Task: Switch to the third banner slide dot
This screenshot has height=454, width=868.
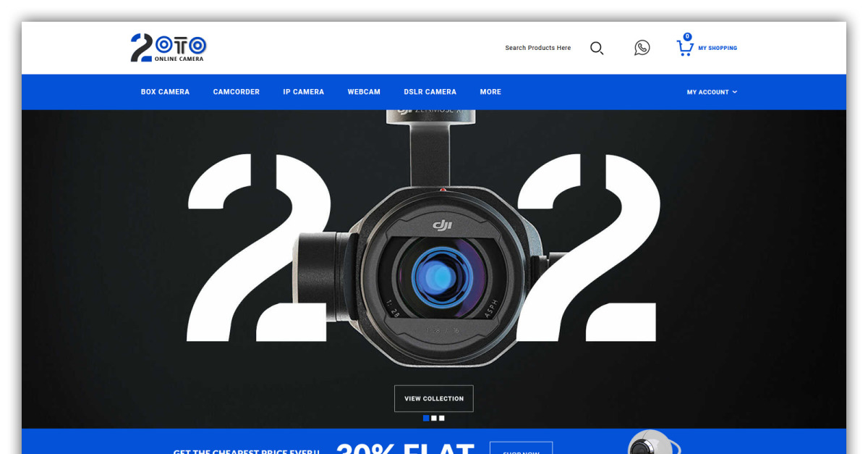Action: click(442, 418)
